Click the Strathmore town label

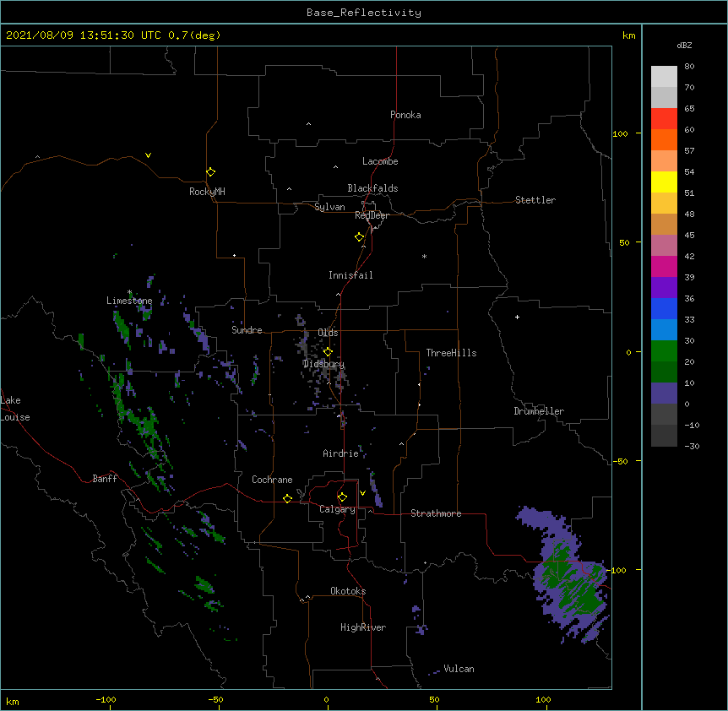436,513
